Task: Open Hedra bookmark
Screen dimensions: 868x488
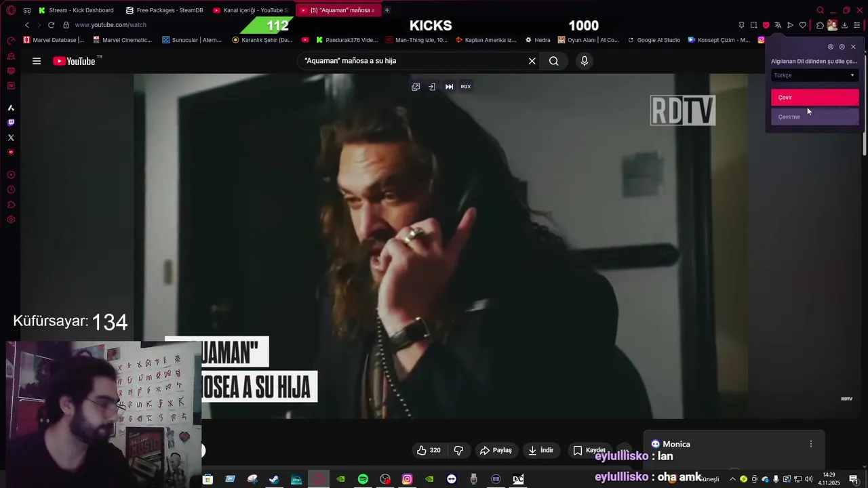Action: [x=538, y=40]
